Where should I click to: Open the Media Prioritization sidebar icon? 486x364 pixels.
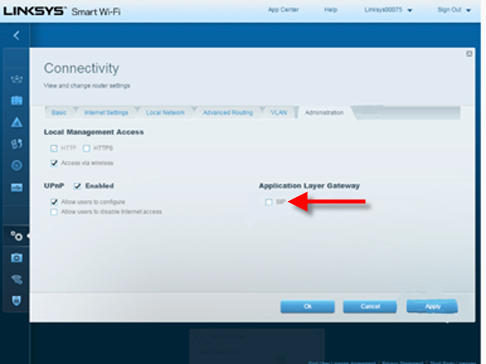click(x=17, y=144)
